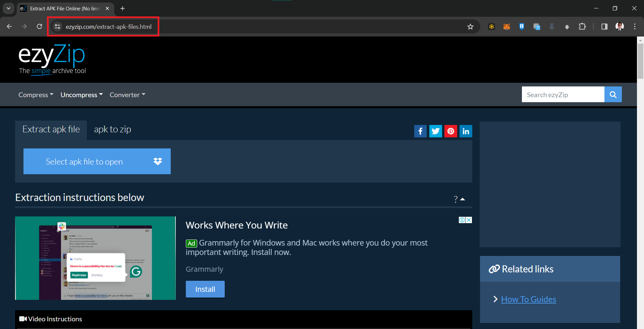Viewport: 644px width, 329px height.
Task: Click Select apk file to open
Action: coord(84,161)
